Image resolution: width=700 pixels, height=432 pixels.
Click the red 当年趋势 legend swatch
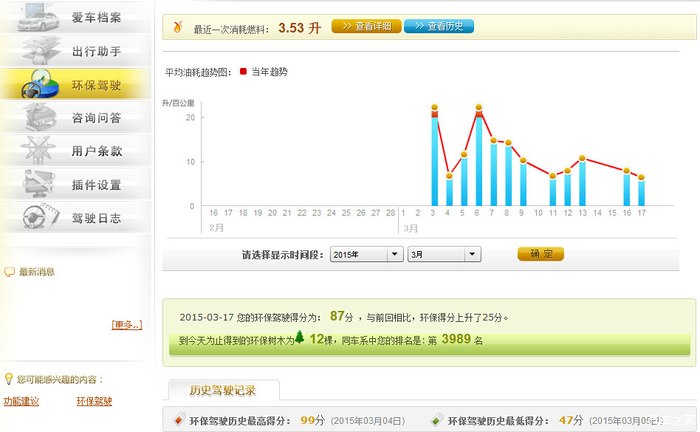(243, 72)
